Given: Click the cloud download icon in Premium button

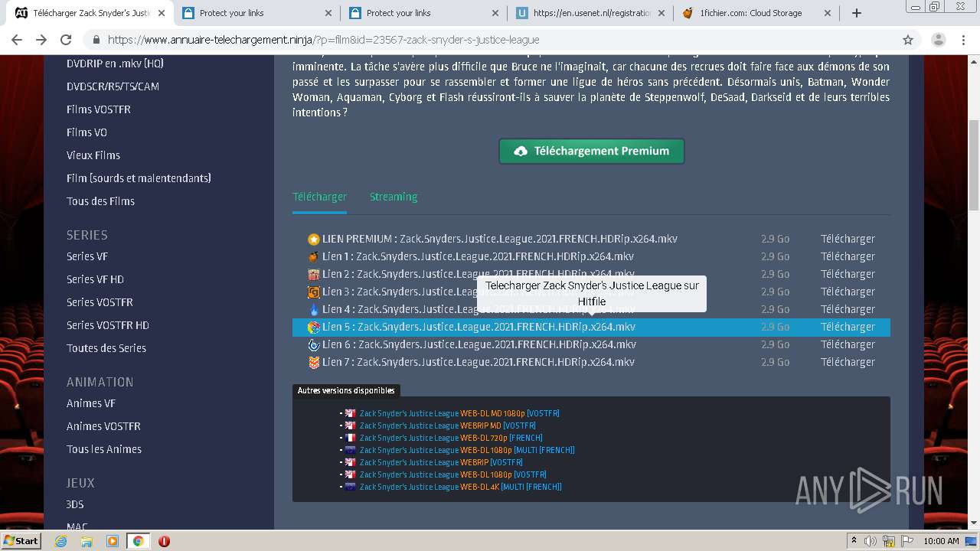Looking at the screenshot, I should [521, 152].
